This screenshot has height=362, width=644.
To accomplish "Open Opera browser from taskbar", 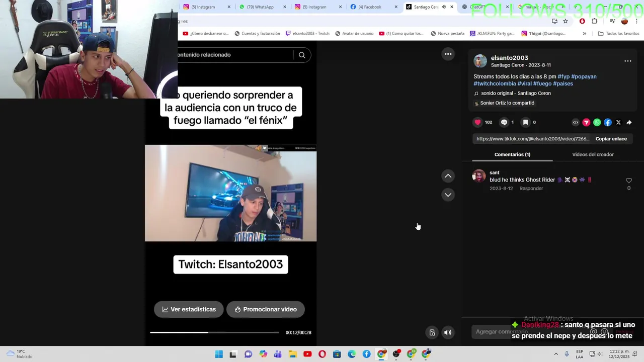I will click(322, 354).
